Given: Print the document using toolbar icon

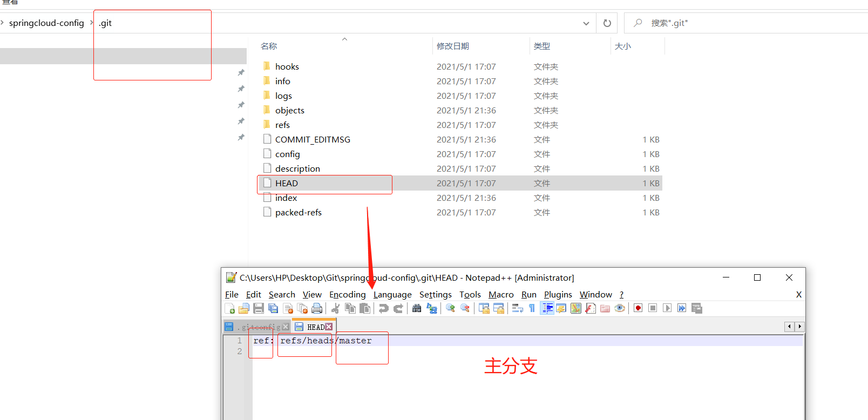Looking at the screenshot, I should click(317, 308).
